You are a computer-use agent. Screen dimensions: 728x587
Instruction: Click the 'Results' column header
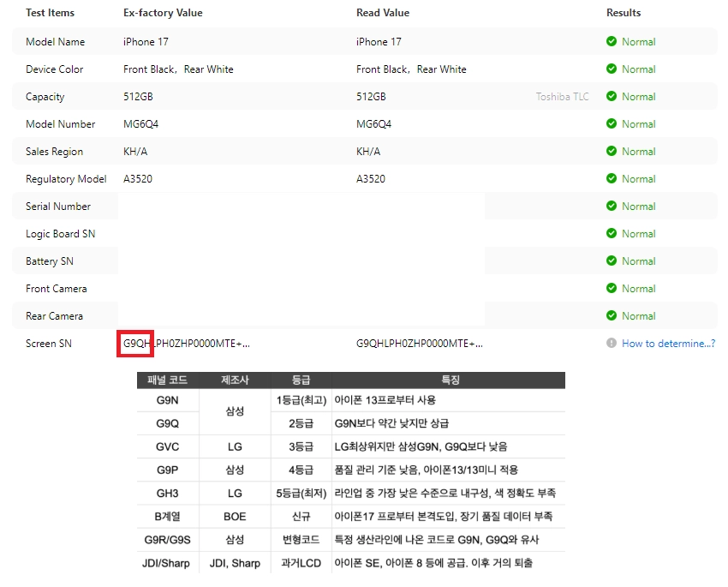(624, 13)
